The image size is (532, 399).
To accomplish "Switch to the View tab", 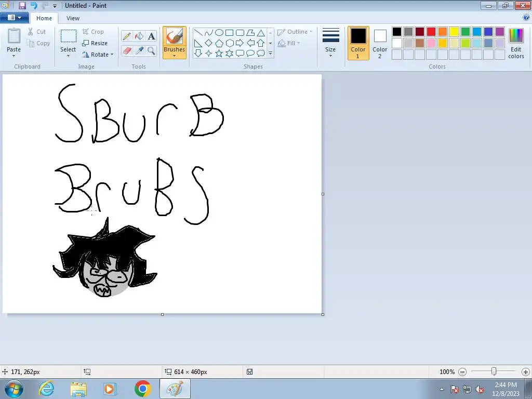I will point(73,18).
